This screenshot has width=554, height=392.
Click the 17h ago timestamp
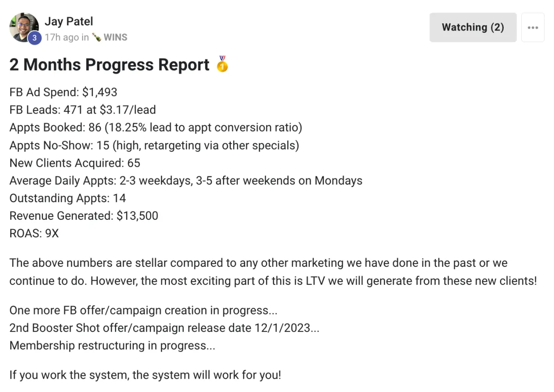tap(62, 38)
